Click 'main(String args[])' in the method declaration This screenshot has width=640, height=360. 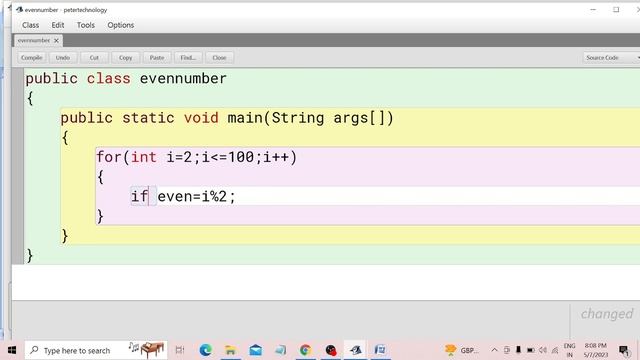(310, 118)
